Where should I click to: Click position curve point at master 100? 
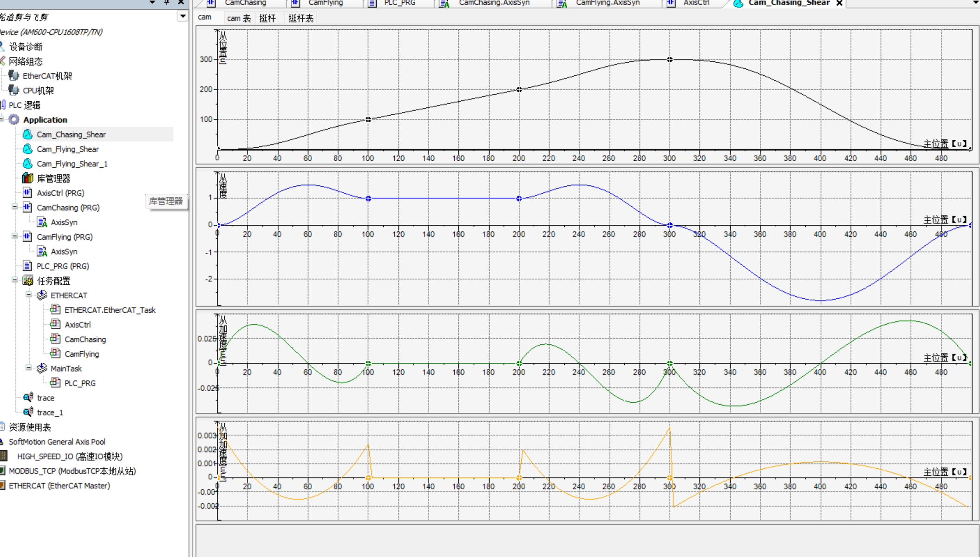point(368,119)
